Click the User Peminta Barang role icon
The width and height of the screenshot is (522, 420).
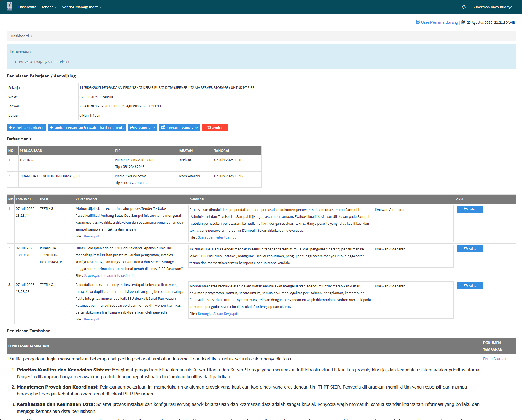pyautogui.click(x=418, y=22)
